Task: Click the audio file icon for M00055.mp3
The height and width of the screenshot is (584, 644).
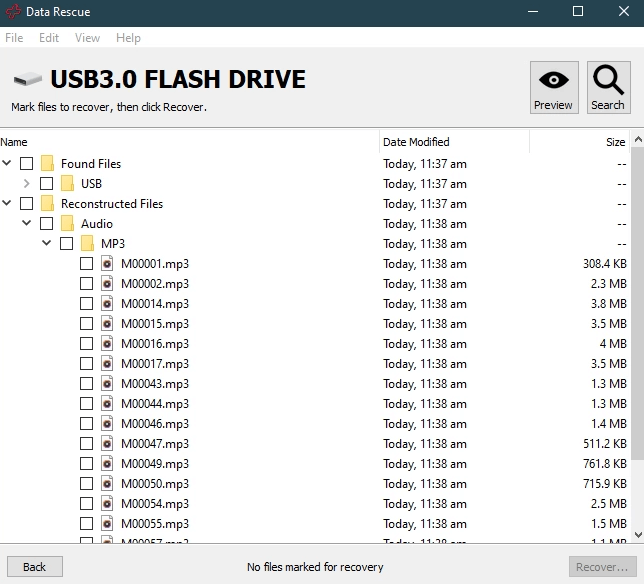Action: coord(107,524)
